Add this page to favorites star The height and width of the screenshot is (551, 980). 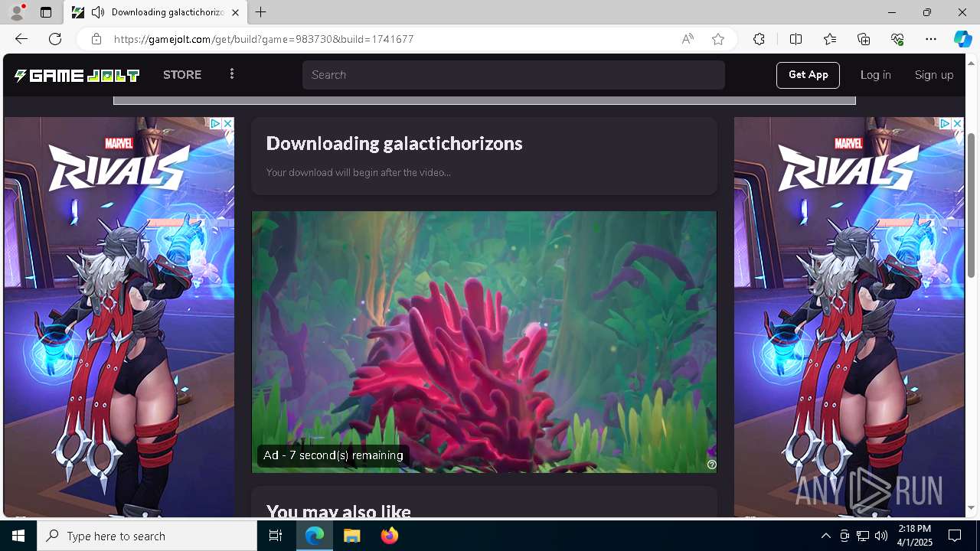718,39
